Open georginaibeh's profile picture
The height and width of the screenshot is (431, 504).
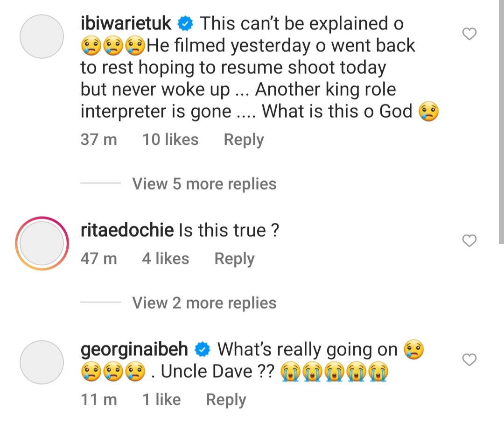tap(42, 362)
